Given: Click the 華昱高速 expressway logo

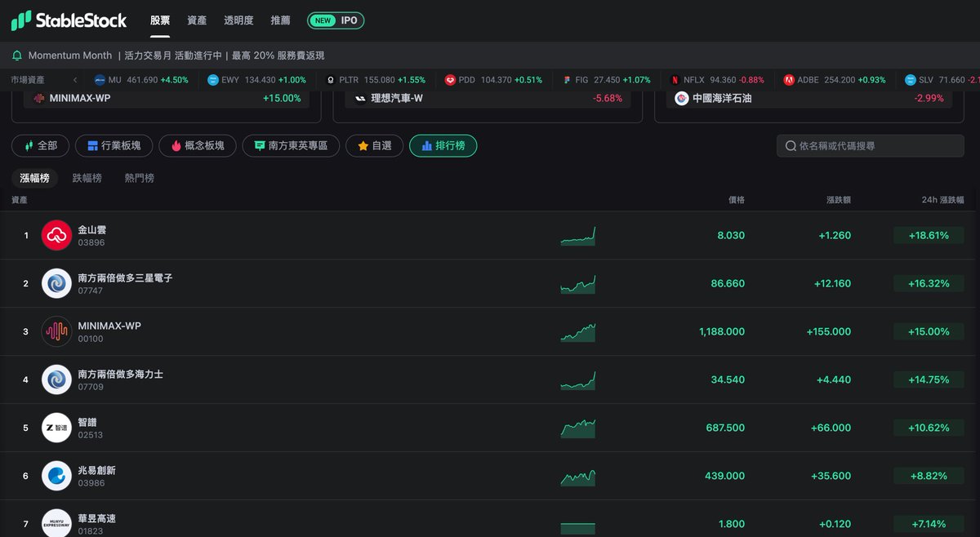Looking at the screenshot, I should (56, 523).
